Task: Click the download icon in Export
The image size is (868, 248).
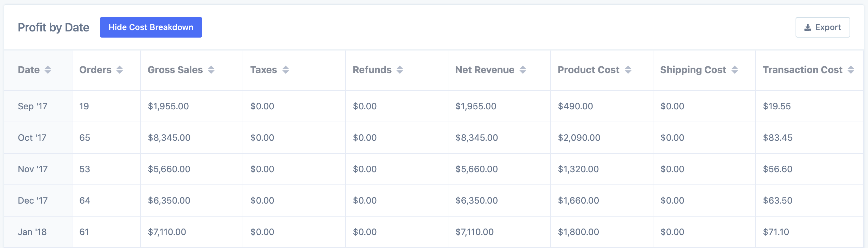Action: click(808, 27)
